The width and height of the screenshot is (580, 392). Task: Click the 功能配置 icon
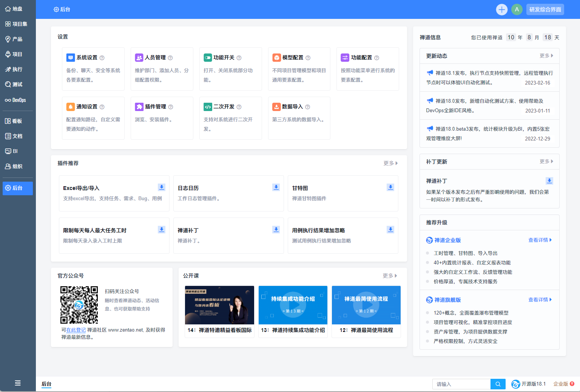click(x=345, y=57)
